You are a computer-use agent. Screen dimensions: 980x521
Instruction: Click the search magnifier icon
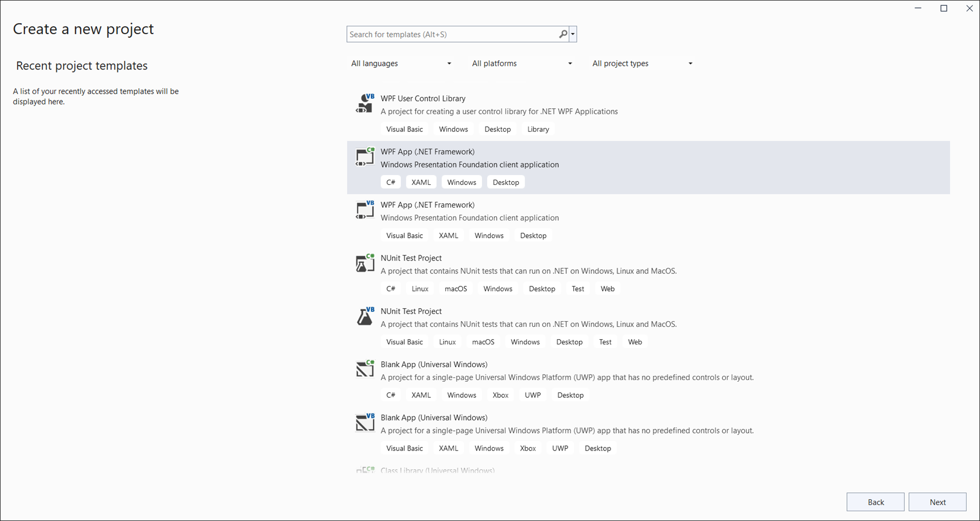tap(563, 34)
